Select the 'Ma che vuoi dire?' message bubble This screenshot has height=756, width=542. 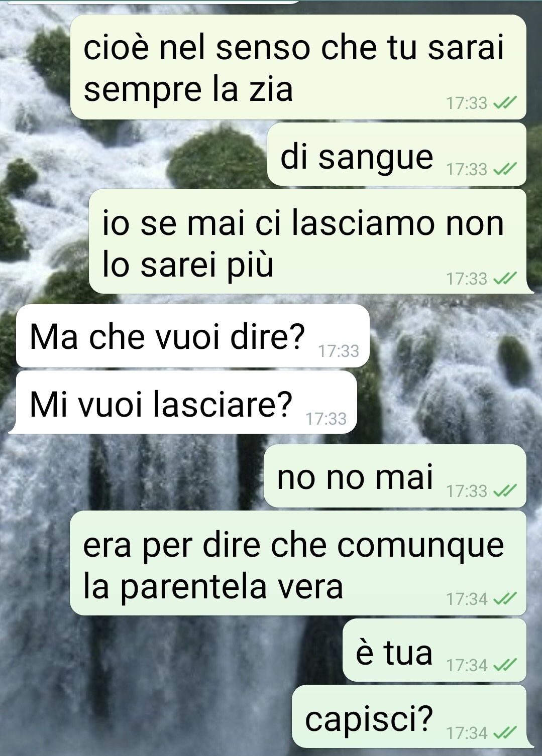point(193,336)
